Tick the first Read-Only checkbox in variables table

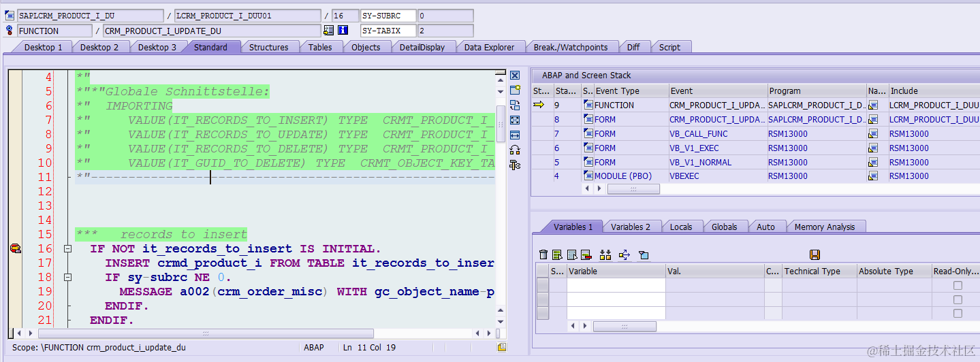(958, 286)
